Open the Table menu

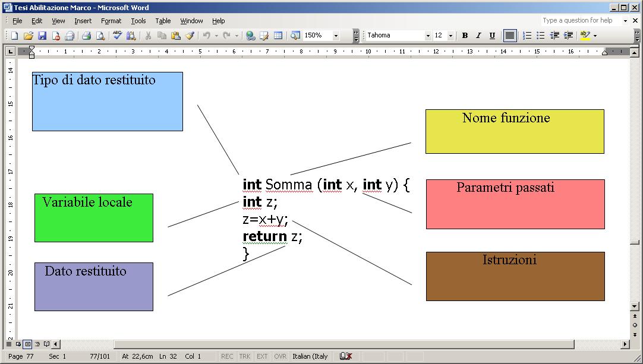163,21
